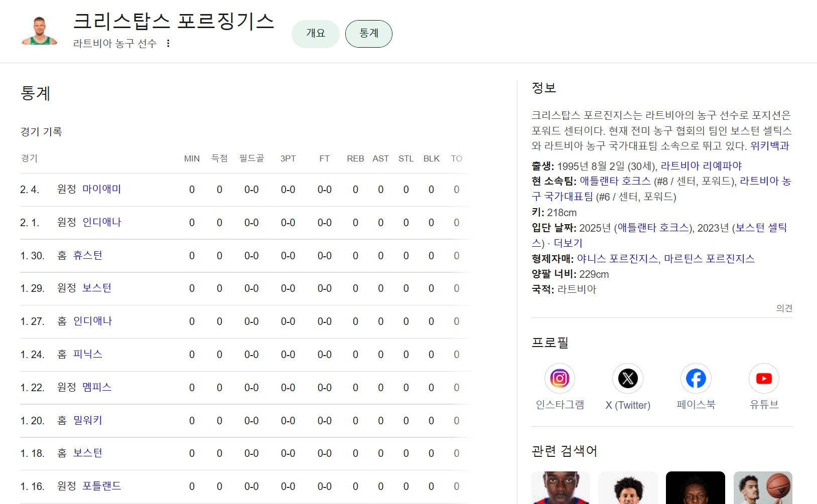Click the 양팔 너비: 229cm wingspan text
Viewport: 817px width, 504px height.
coord(570,274)
